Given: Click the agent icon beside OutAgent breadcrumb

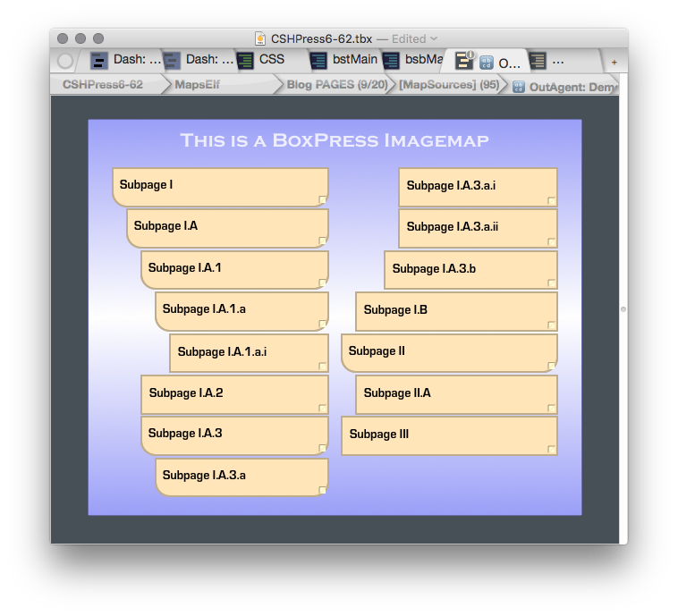Looking at the screenshot, I should (519, 86).
